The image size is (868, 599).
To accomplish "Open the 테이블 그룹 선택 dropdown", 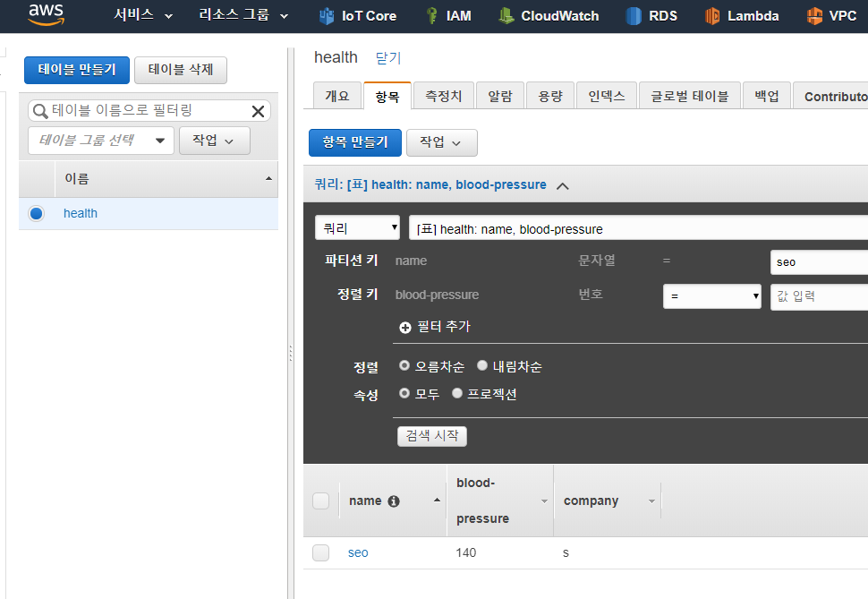I will 101,141.
